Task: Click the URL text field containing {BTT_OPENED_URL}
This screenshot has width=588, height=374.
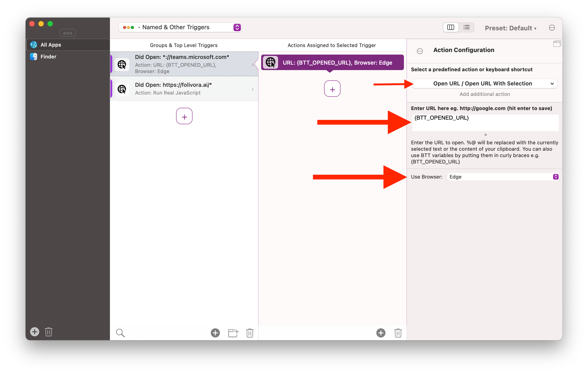Action: (485, 122)
